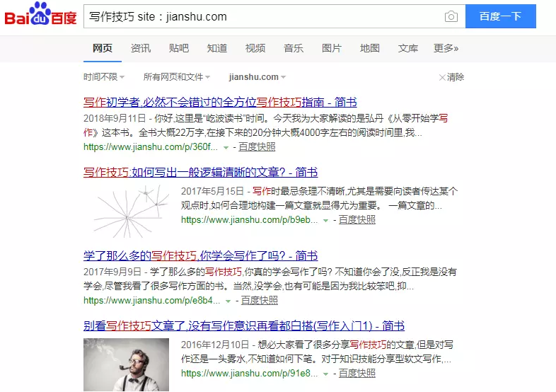Viewport: 556px width, 392px height.
Task: Open the jianshu.com site filter dropdown
Action: (x=257, y=77)
